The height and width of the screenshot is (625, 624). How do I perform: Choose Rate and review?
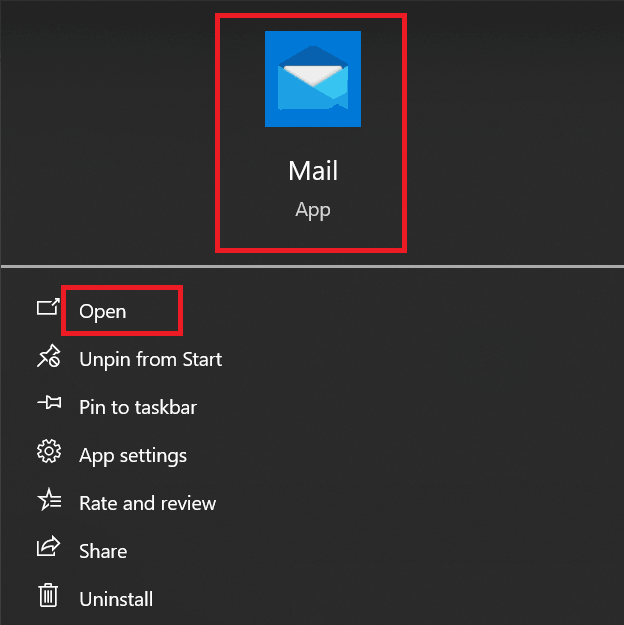148,503
